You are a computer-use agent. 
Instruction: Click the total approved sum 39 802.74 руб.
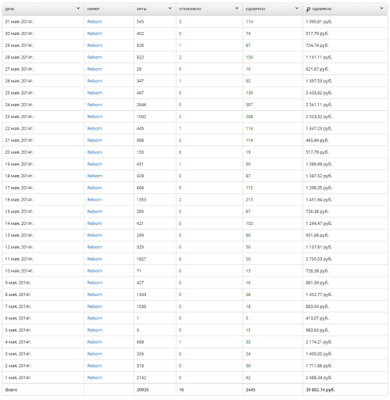point(320,390)
